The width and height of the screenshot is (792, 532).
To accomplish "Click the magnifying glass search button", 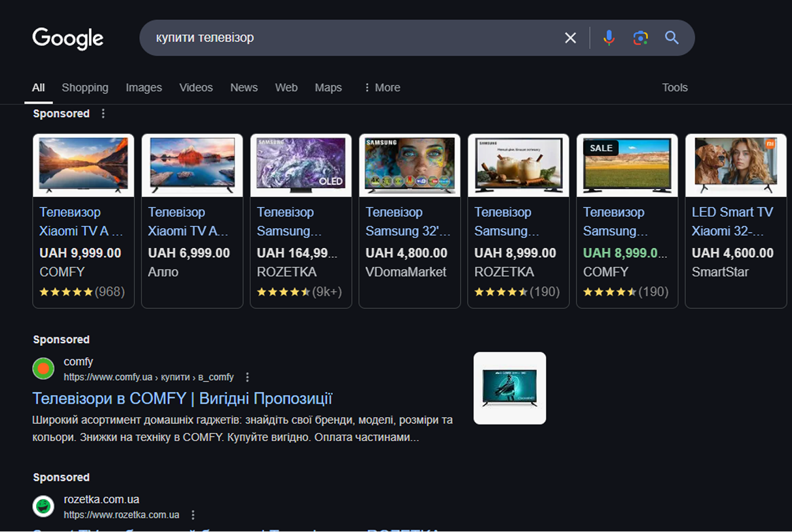I will 672,38.
